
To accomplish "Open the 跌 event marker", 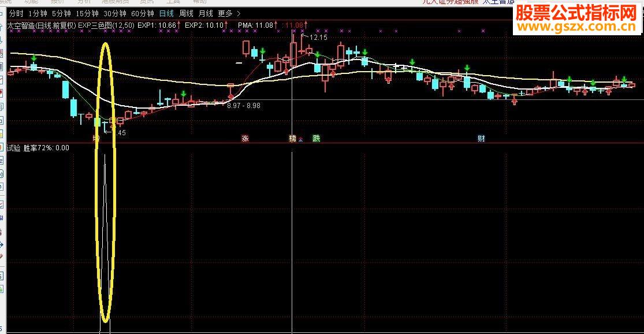I will click(317, 139).
